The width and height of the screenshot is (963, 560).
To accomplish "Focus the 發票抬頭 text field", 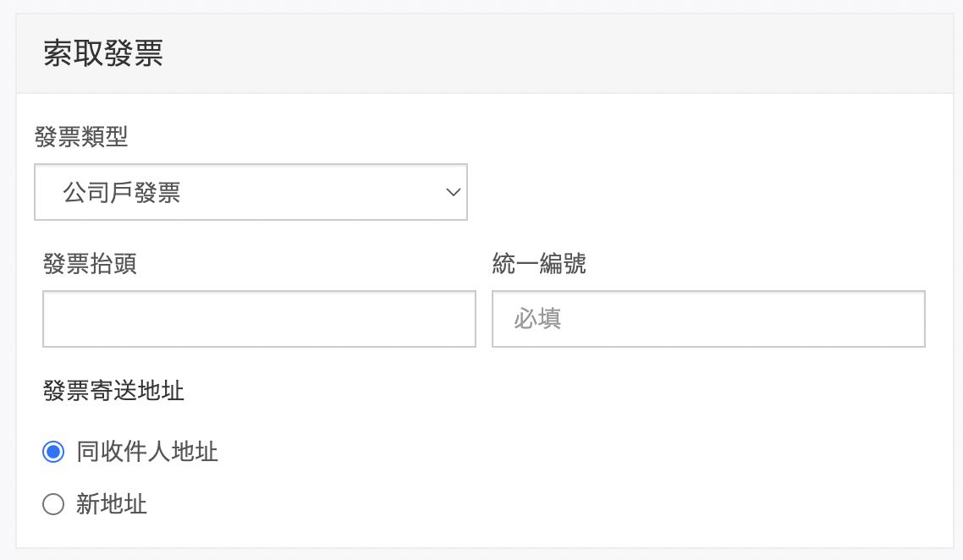I will point(259,319).
